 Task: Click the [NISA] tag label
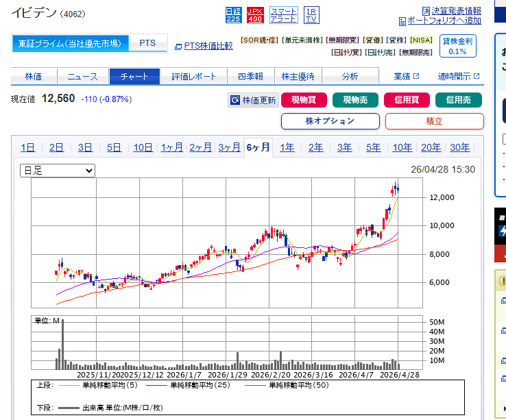pyautogui.click(x=421, y=40)
